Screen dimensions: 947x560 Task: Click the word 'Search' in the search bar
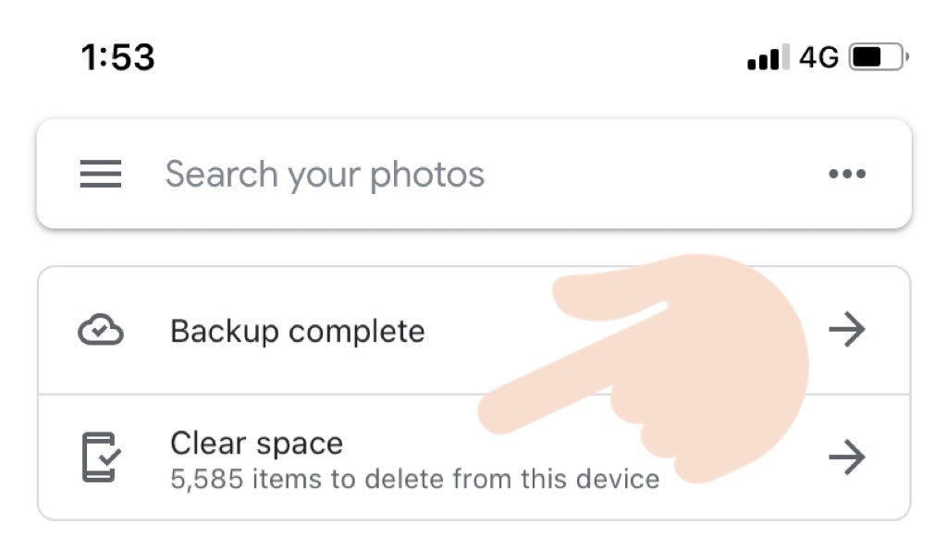point(222,174)
